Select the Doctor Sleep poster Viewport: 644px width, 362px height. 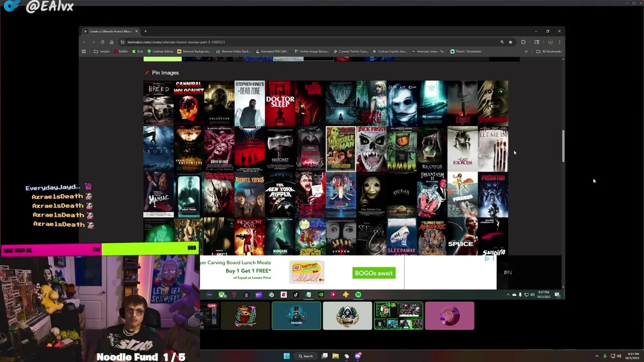[280, 103]
